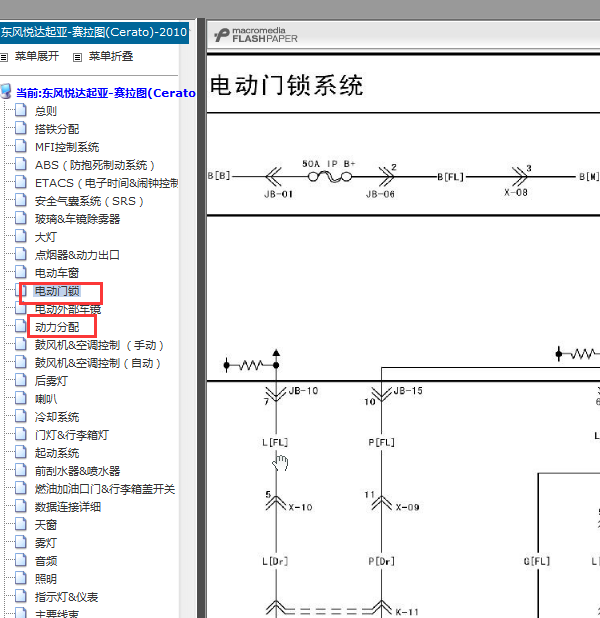Select the 起动系统 item
The width and height of the screenshot is (600, 618).
[x=57, y=453]
